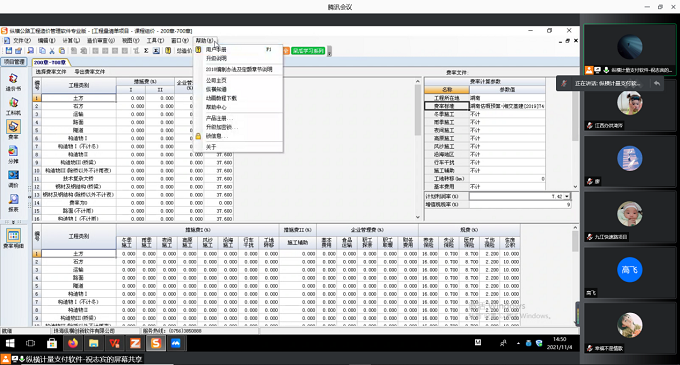Open File Explorer from the taskbar
This screenshot has width=680, height=365.
[x=94, y=343]
